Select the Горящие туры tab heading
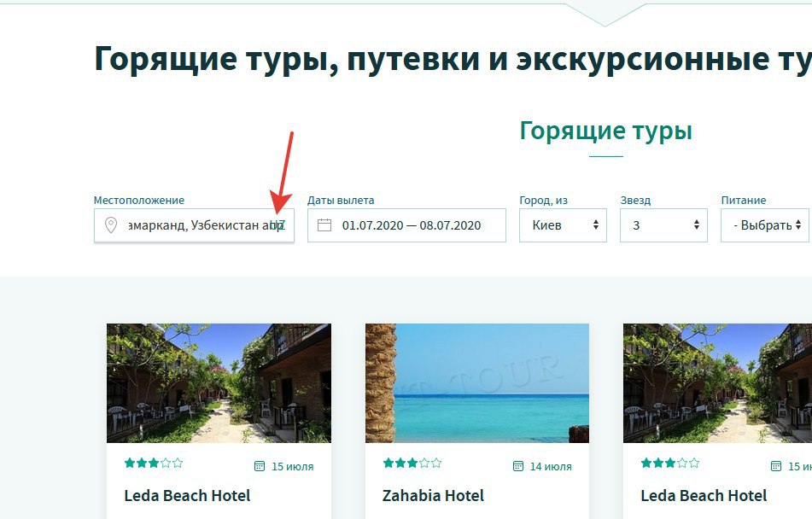Screen dimensions: 812x519 click(x=605, y=131)
